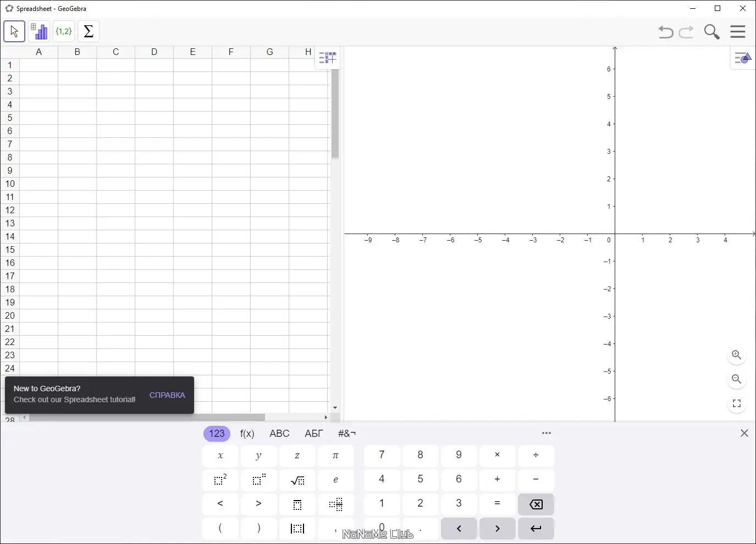Screen dimensions: 756x544
Task: Switch to the АБГ keyboard tab
Action: [314, 434]
